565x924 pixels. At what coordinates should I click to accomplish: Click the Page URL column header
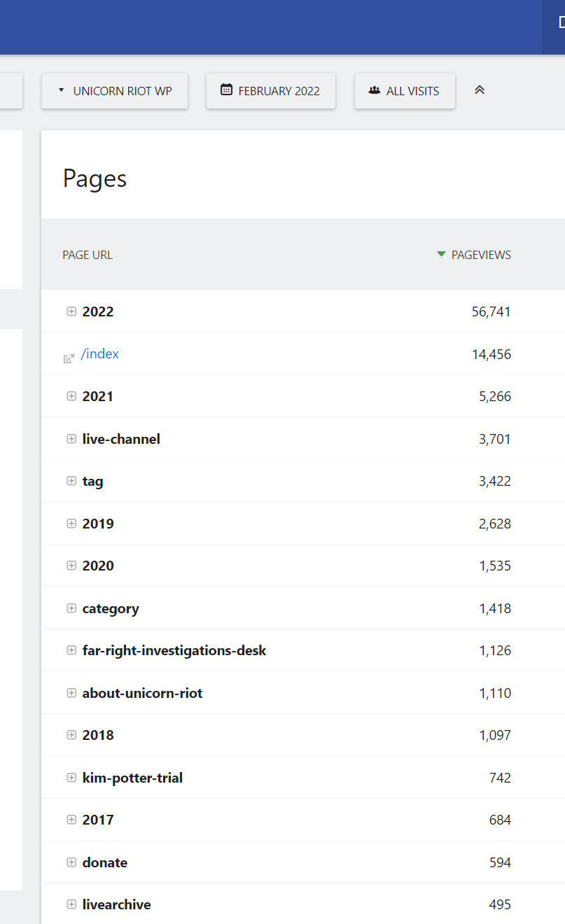pyautogui.click(x=88, y=255)
